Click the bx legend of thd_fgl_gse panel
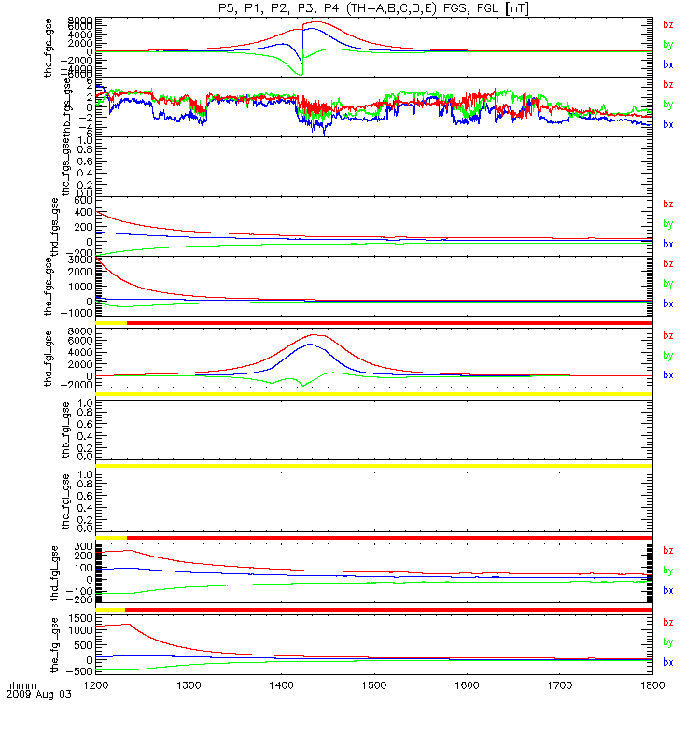This screenshot has height=747, width=700. (x=668, y=591)
